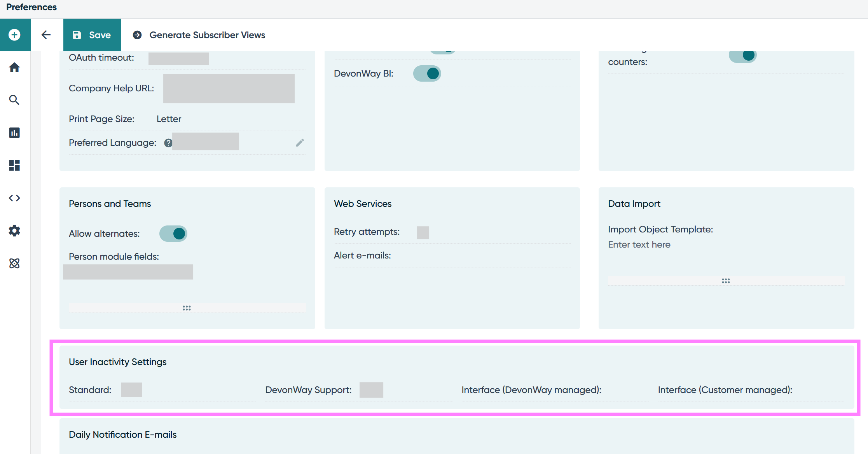The height and width of the screenshot is (454, 868).
Task: Edit Preferred Language with the pencil
Action: pyautogui.click(x=300, y=143)
